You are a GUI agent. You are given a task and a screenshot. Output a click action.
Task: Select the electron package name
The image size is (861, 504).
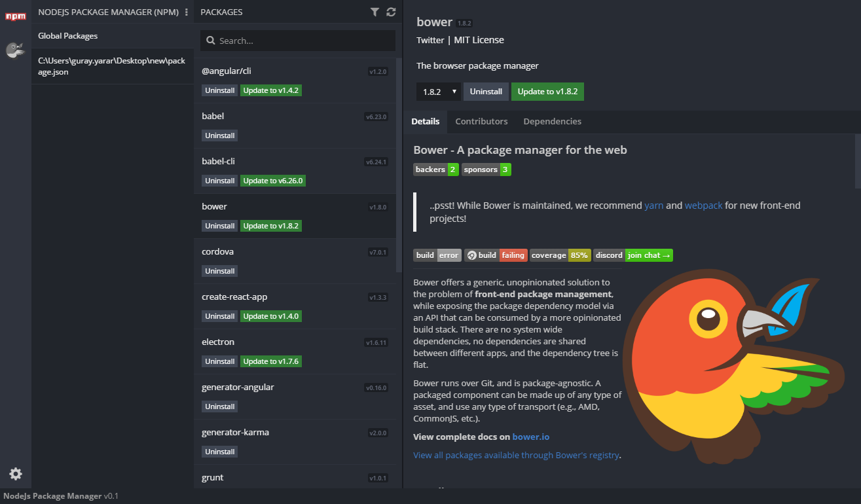[x=218, y=342]
